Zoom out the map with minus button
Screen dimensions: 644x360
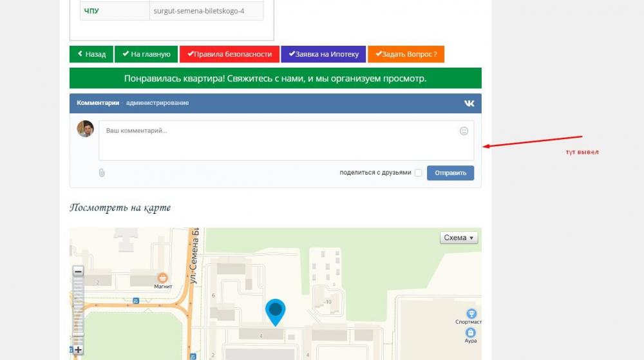pos(78,272)
